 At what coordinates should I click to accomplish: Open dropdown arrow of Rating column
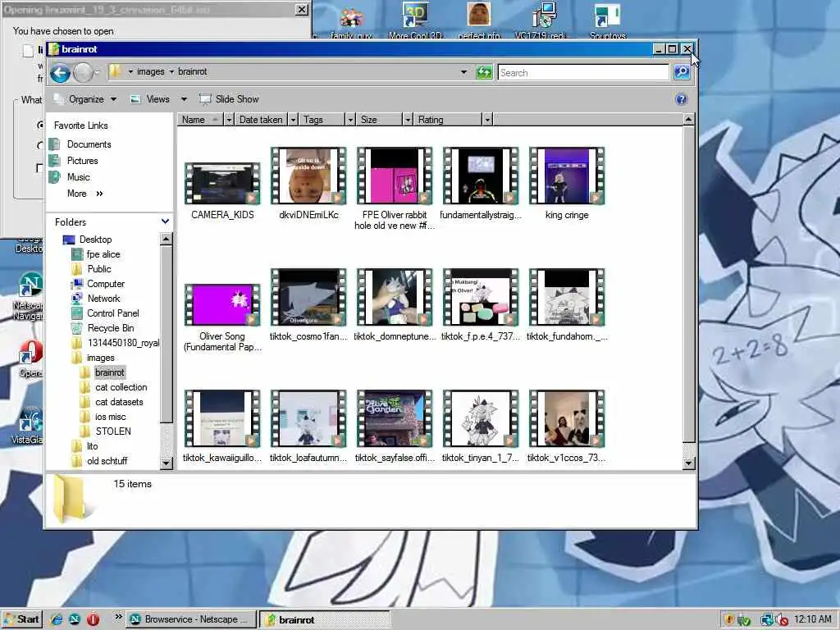coord(487,120)
